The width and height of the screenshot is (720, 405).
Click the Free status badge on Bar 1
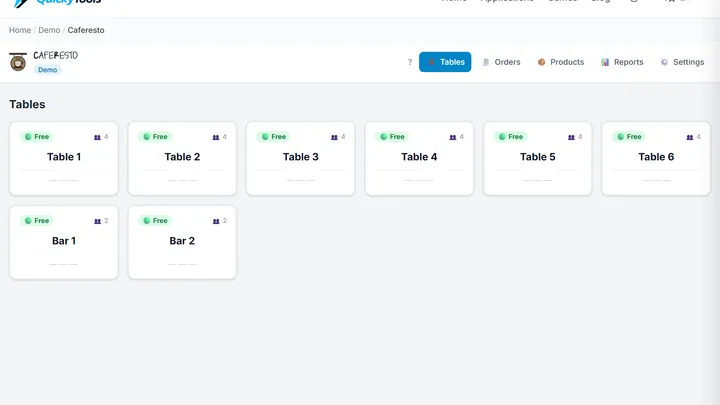click(37, 220)
